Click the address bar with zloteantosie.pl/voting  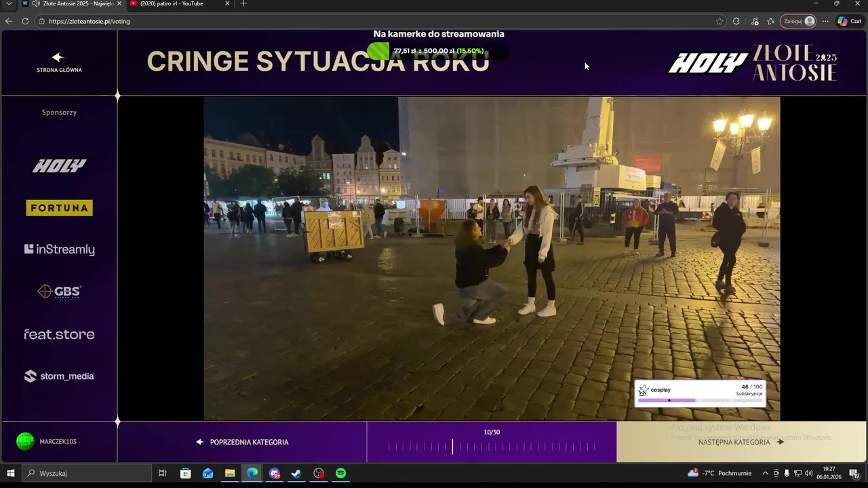tap(380, 21)
